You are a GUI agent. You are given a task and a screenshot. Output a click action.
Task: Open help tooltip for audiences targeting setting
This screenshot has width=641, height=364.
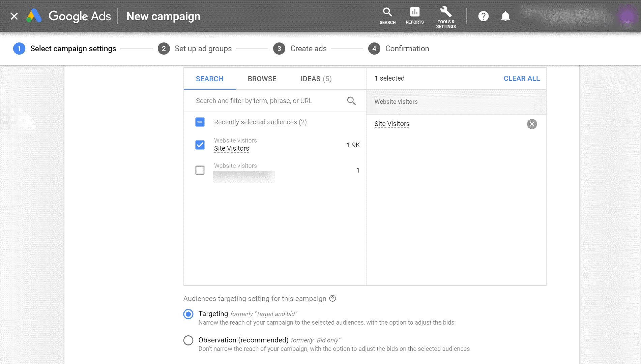coord(332,298)
